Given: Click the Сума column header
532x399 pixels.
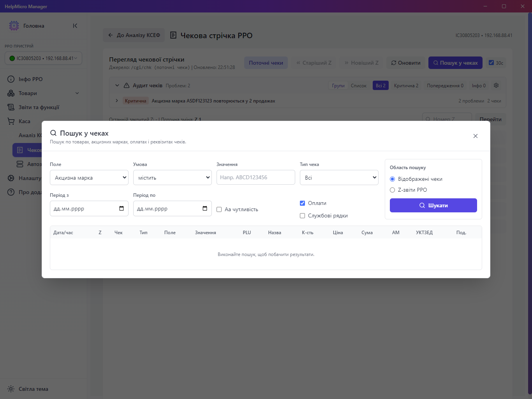Looking at the screenshot, I should 367,233.
